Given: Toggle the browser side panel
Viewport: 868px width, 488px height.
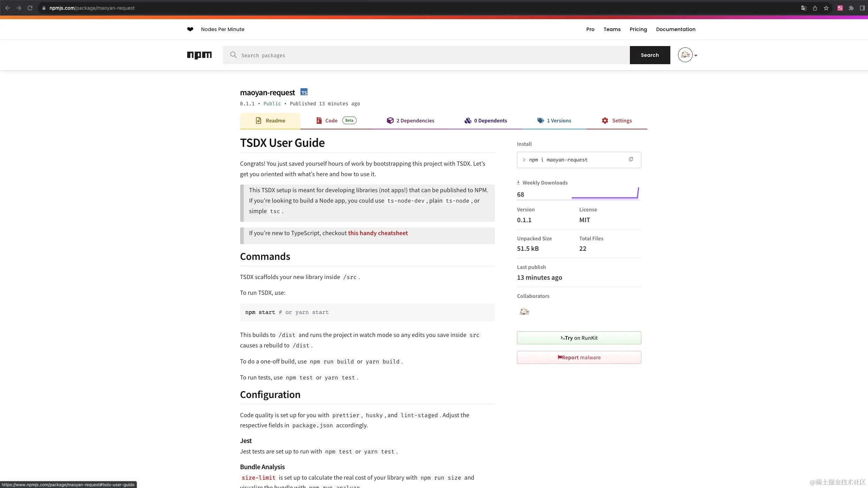Looking at the screenshot, I should pos(862,8).
